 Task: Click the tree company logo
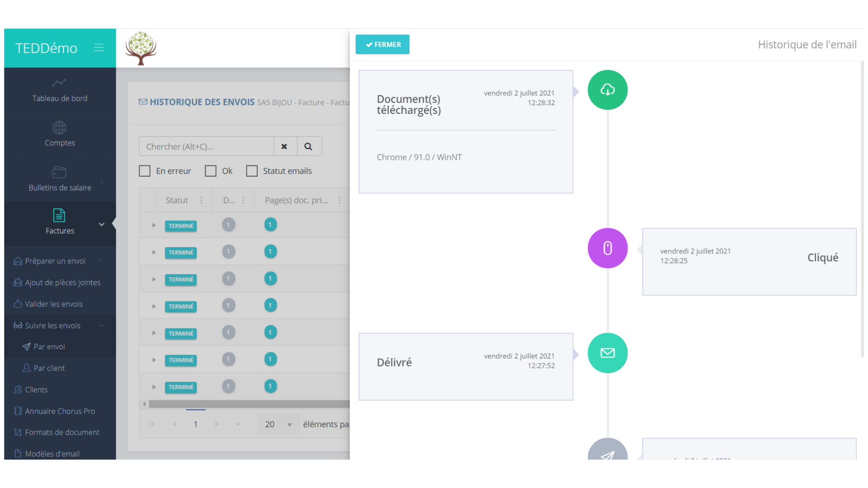pos(141,48)
